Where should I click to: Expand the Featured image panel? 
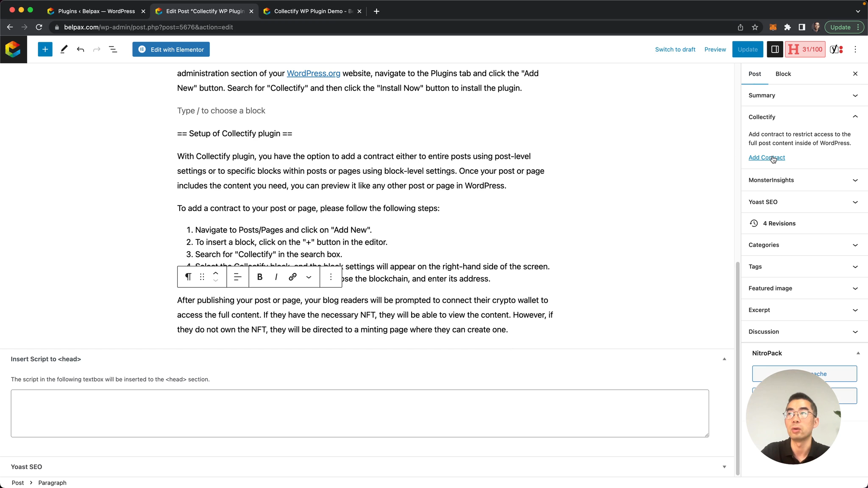tap(804, 288)
